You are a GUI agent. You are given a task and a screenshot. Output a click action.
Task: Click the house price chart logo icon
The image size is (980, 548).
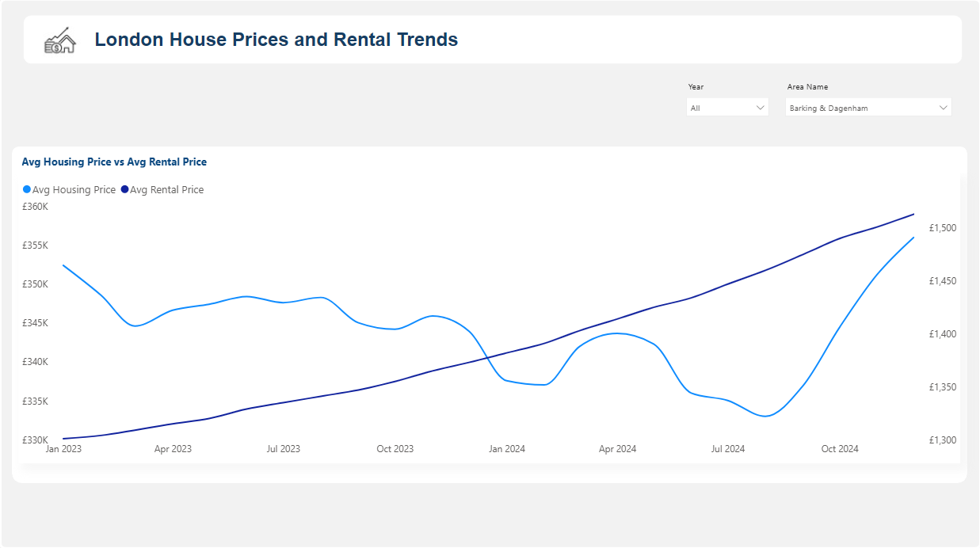pos(59,40)
